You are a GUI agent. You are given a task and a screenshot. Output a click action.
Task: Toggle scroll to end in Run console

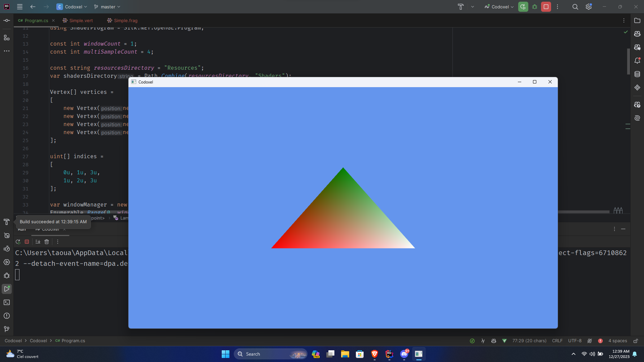[38, 242]
